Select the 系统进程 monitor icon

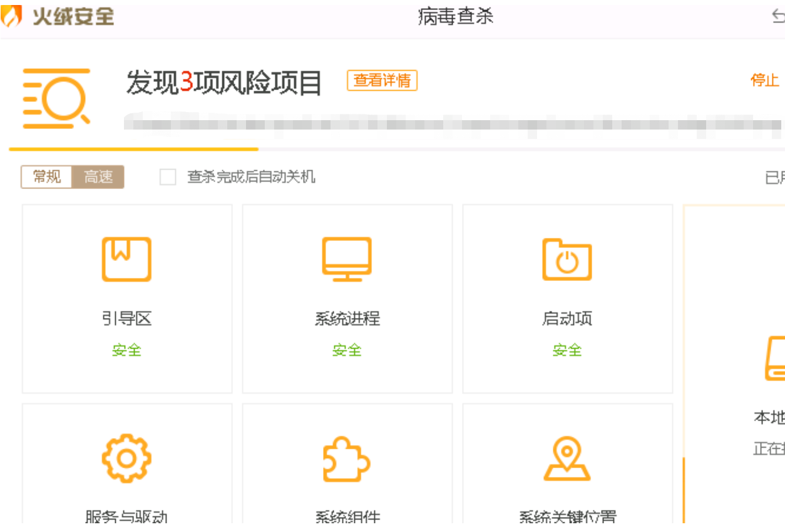[x=347, y=259]
